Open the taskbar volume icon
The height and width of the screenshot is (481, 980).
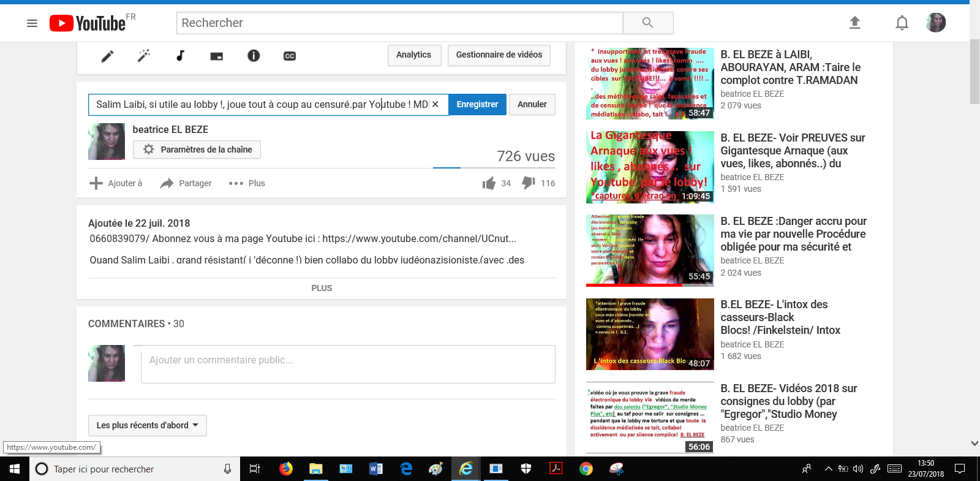coord(858,469)
